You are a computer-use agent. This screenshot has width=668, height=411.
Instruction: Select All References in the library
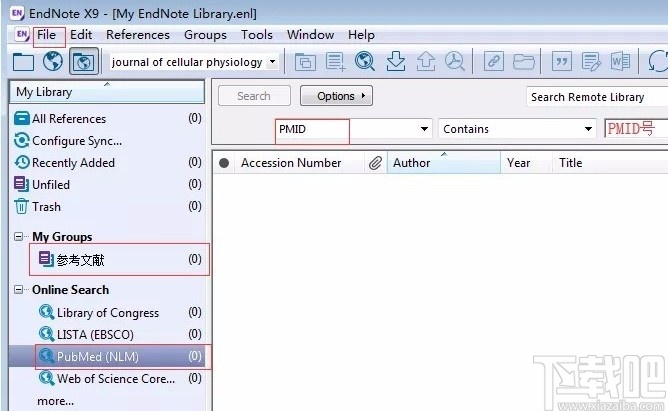click(x=107, y=118)
